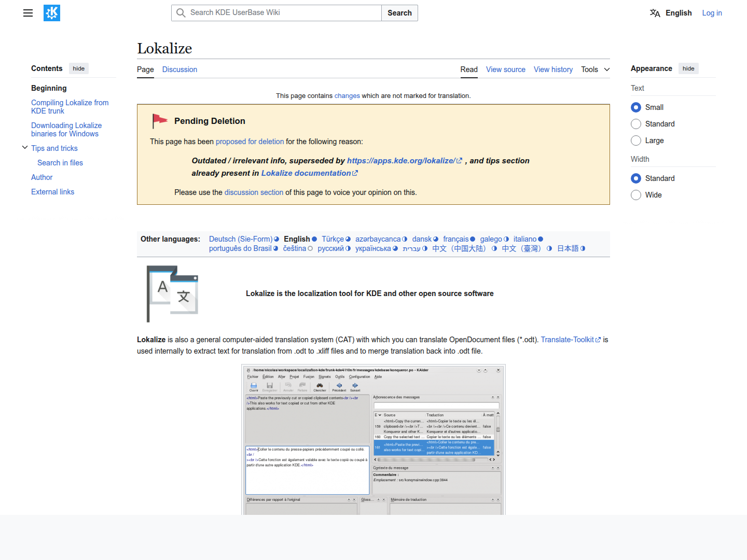Jump to External links section
The image size is (747, 560).
coord(53,192)
